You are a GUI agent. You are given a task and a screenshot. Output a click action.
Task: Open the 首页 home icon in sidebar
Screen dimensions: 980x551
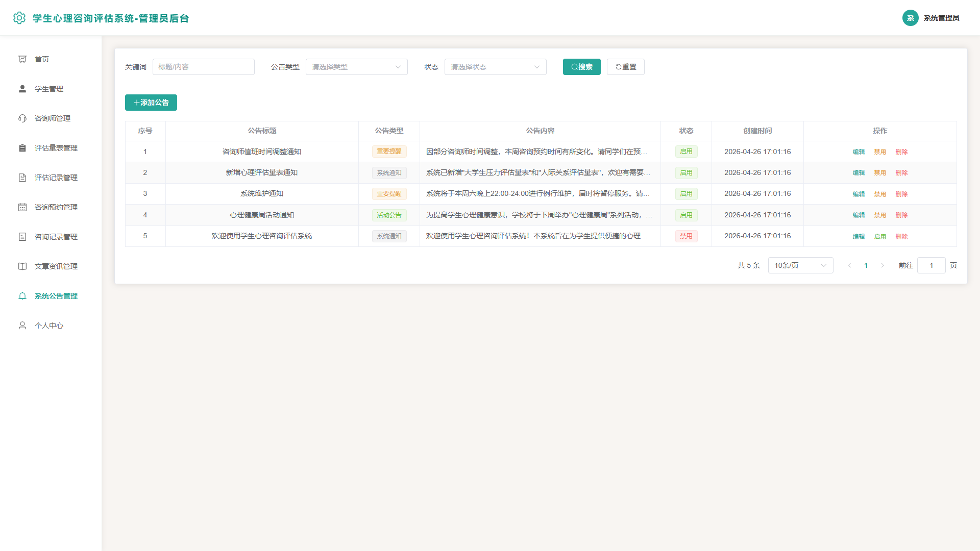tap(22, 59)
